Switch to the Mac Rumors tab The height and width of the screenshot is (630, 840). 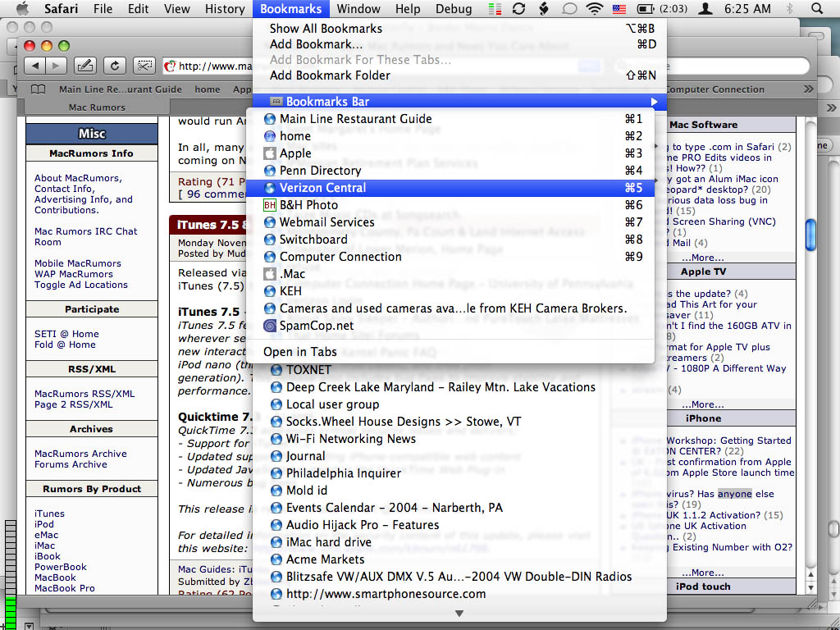(x=97, y=107)
